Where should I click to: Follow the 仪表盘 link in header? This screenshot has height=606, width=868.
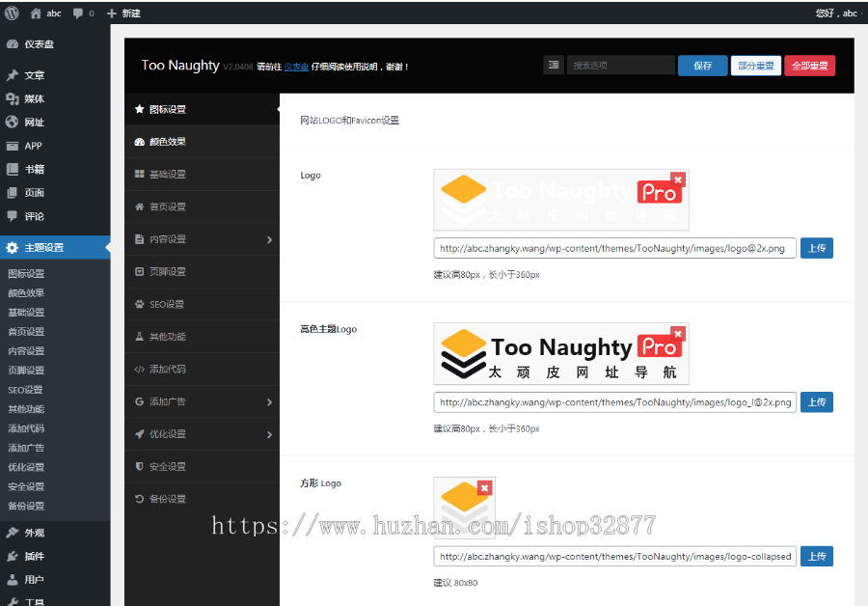[296, 67]
